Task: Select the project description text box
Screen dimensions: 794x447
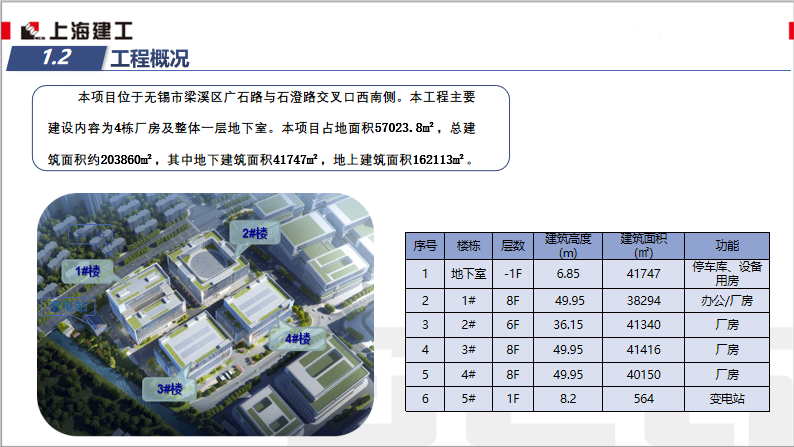Action: [271, 128]
